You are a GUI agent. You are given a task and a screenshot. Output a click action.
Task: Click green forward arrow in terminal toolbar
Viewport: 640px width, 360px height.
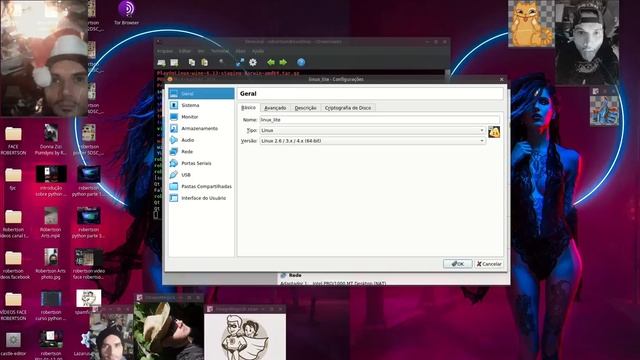coord(283,62)
